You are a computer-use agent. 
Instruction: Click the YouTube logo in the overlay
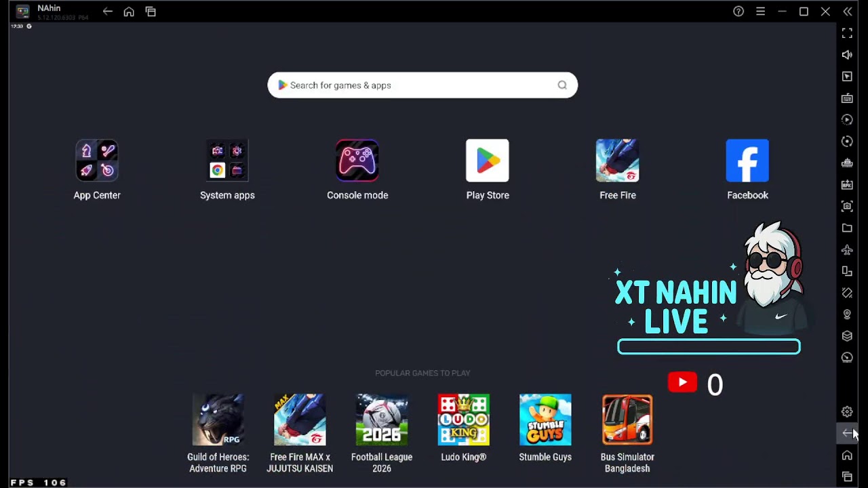682,382
